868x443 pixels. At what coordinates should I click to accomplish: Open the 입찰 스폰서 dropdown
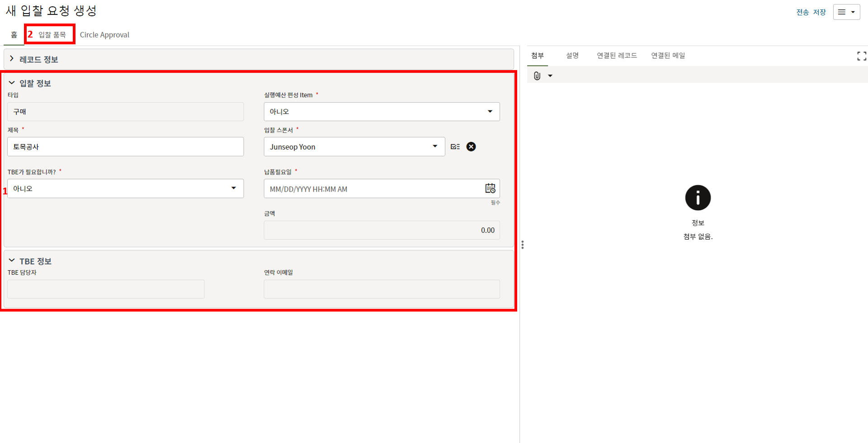(354, 146)
